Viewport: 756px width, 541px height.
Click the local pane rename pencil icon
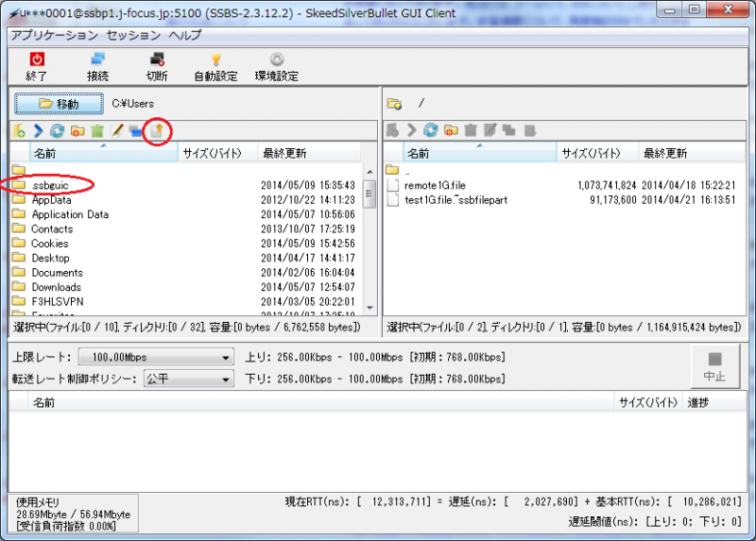tap(116, 131)
